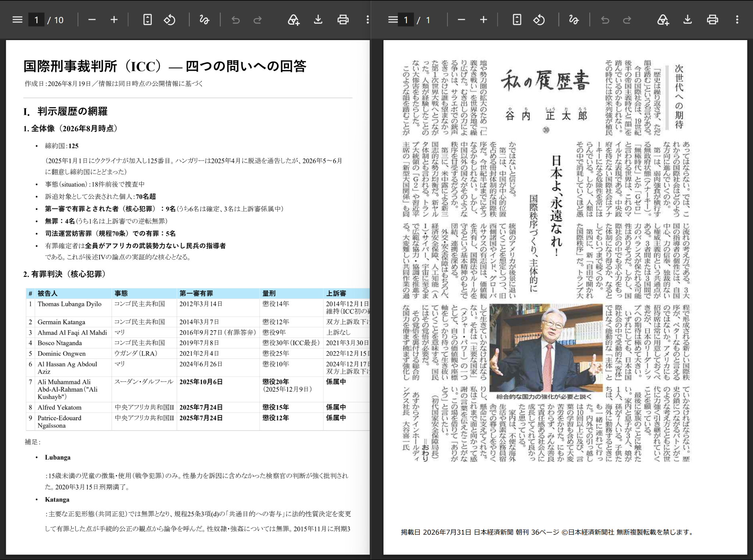Select the draw tool in the left viewer
Screen dimensions: 753x560
tap(204, 19)
